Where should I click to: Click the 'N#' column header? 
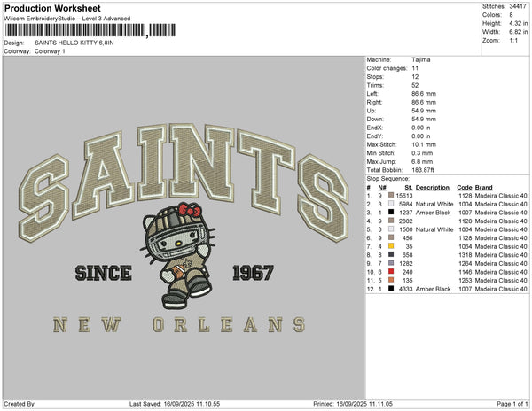[382, 188]
